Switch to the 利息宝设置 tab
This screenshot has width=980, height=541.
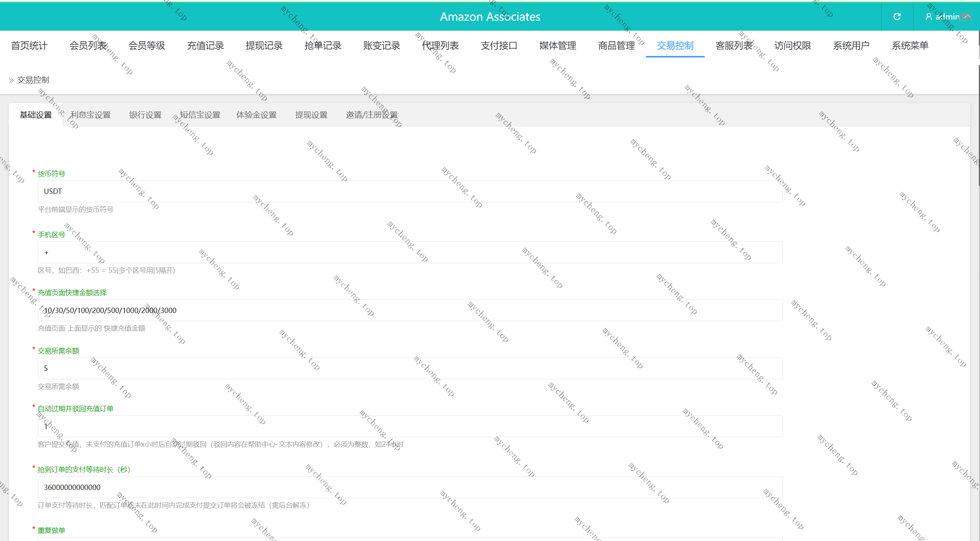90,115
